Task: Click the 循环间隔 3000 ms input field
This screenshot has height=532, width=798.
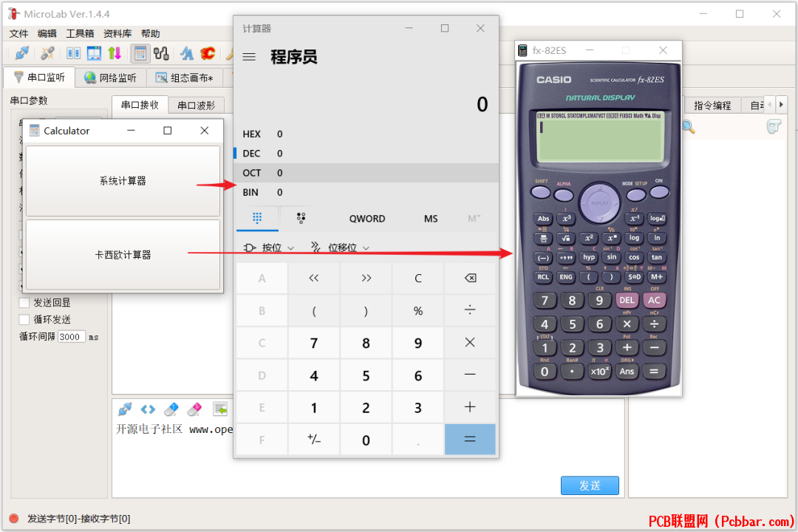Action: click(x=71, y=336)
